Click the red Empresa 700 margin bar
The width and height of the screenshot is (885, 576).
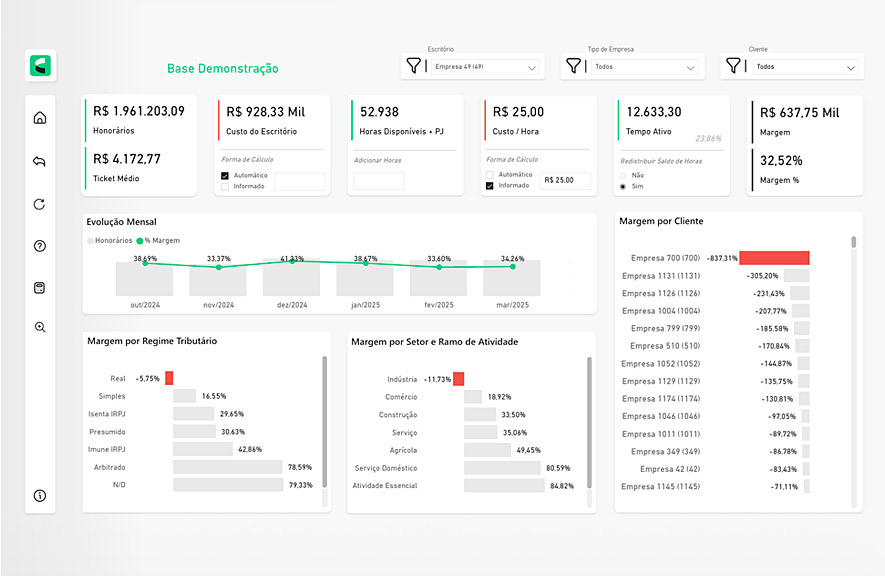[x=774, y=258]
